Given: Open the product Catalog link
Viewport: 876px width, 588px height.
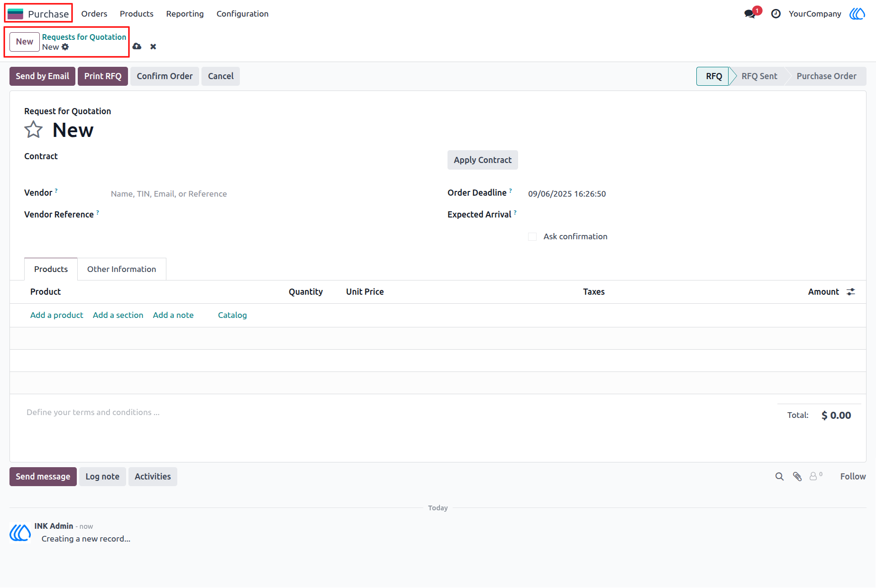Looking at the screenshot, I should click(232, 315).
